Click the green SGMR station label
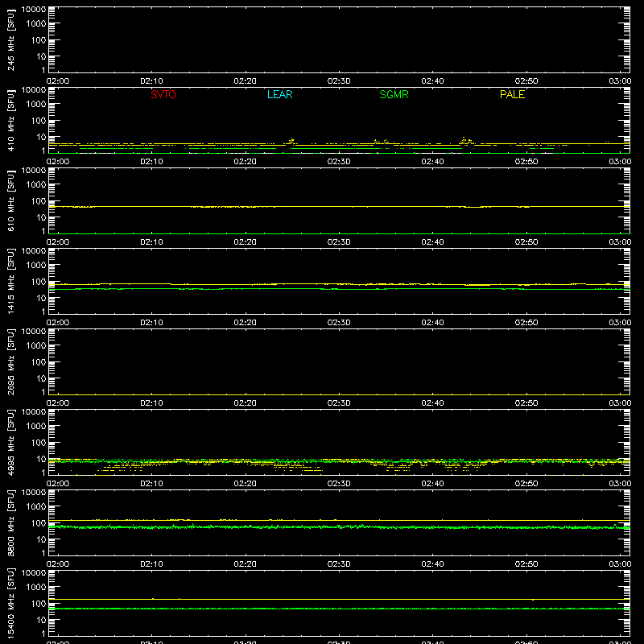644x644 pixels. [x=394, y=94]
